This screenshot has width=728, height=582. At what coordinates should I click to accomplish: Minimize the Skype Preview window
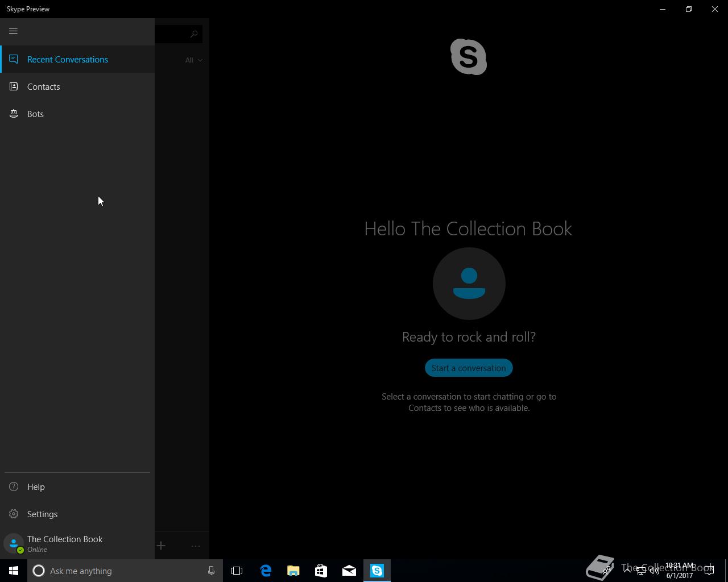pyautogui.click(x=663, y=9)
